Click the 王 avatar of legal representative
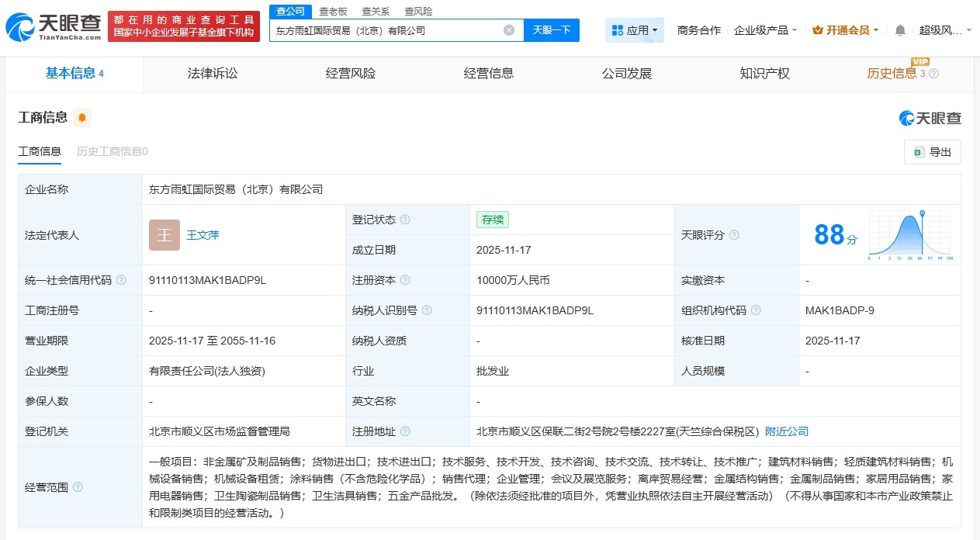This screenshot has height=540, width=980. pyautogui.click(x=164, y=234)
